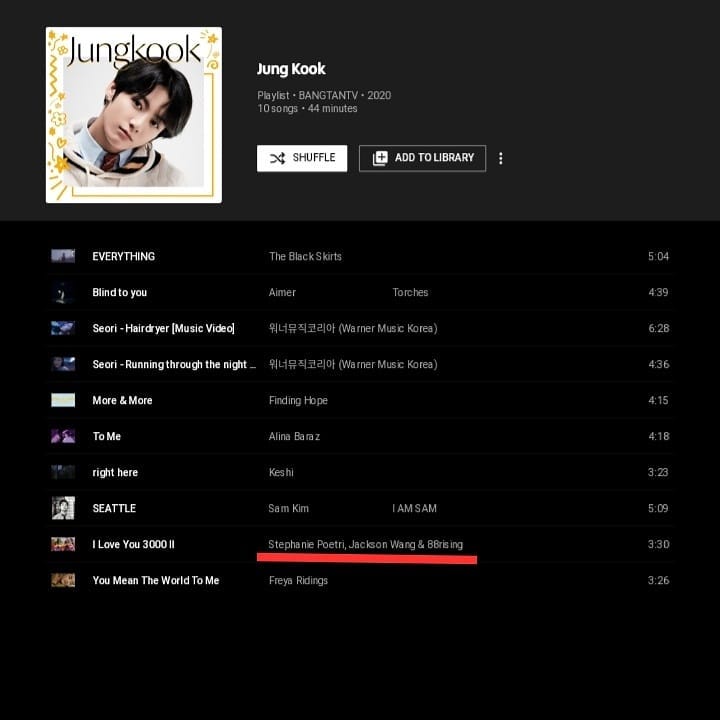Select Seori - Running through the night title
The height and width of the screenshot is (720, 720).
click(174, 365)
